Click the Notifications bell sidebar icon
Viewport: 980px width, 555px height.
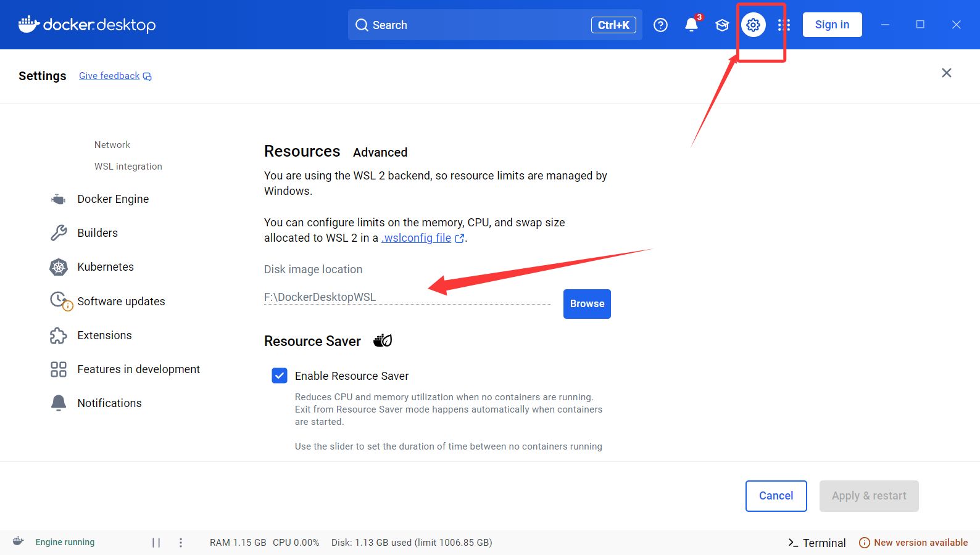[x=59, y=403]
